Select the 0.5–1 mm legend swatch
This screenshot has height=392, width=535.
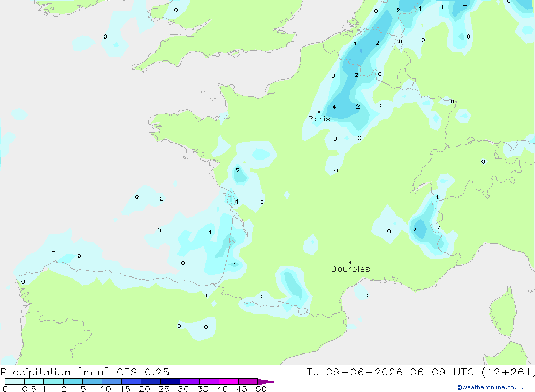click(x=34, y=381)
